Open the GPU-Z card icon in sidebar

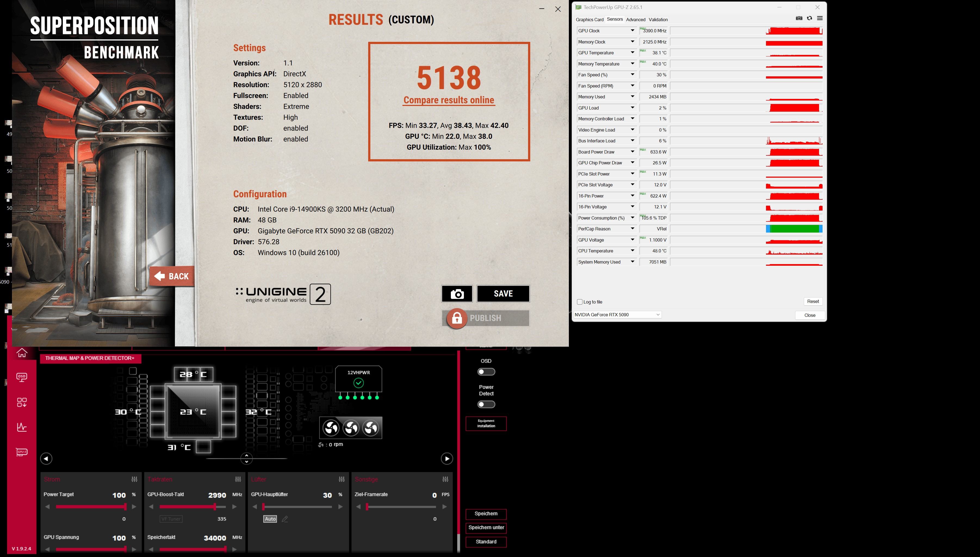22,452
